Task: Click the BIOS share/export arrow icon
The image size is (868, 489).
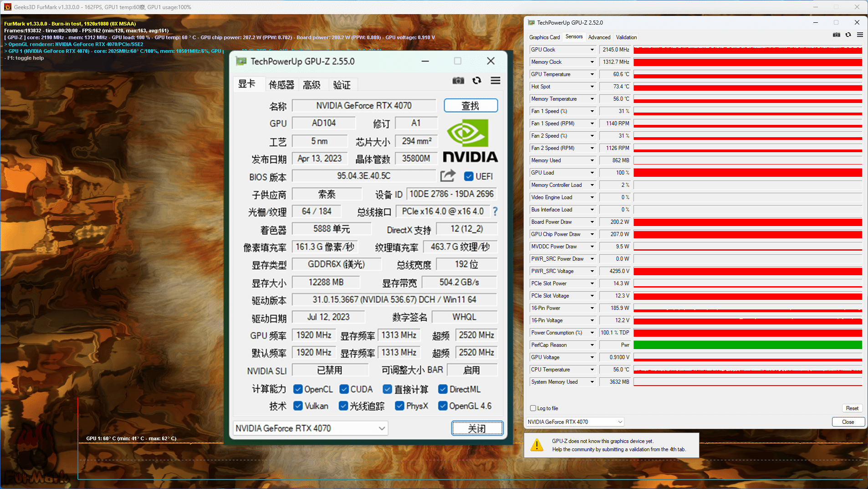Action: (x=448, y=176)
